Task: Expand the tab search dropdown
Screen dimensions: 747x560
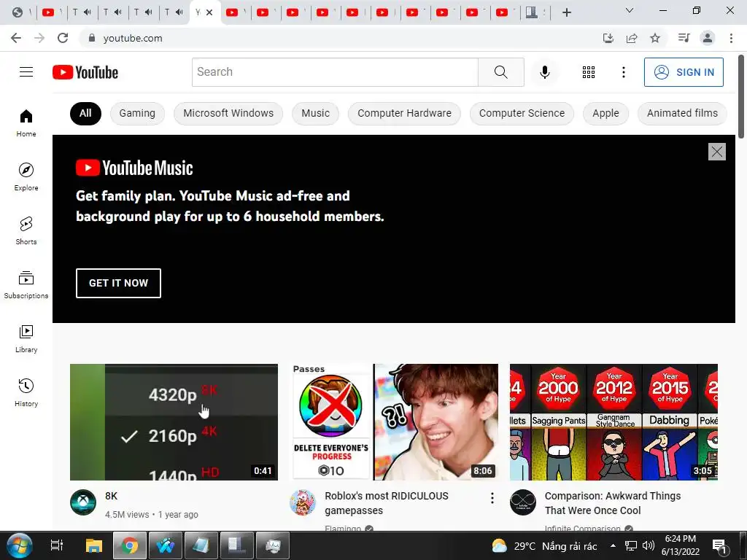Action: 630,10
